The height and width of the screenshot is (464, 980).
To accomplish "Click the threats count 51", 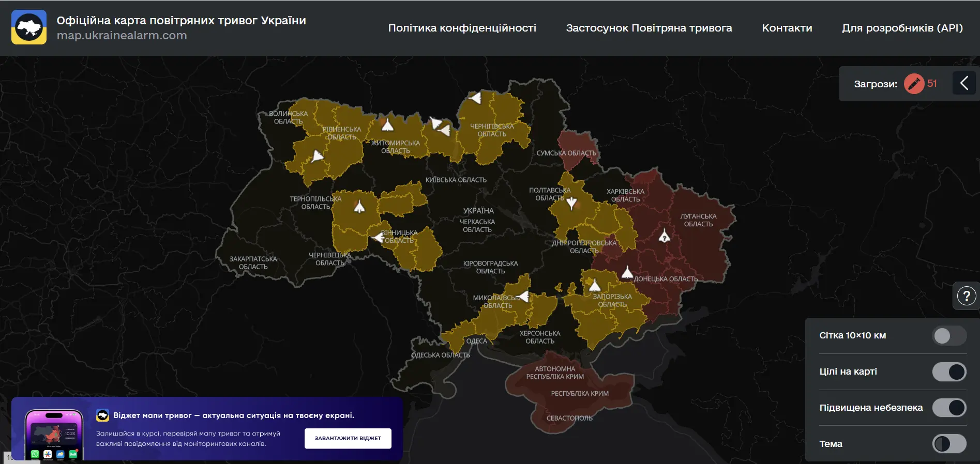I will (932, 84).
